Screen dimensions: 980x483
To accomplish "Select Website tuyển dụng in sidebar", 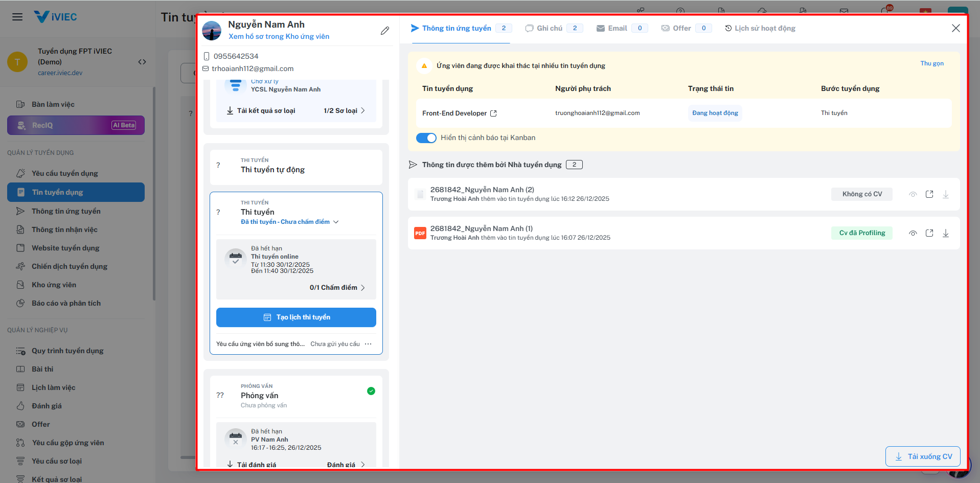I will (x=76, y=248).
